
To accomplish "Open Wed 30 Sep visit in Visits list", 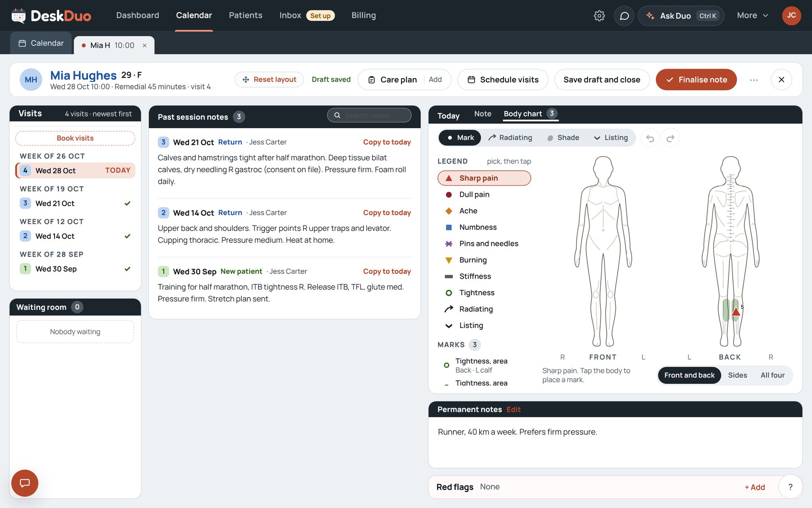I will 75,269.
